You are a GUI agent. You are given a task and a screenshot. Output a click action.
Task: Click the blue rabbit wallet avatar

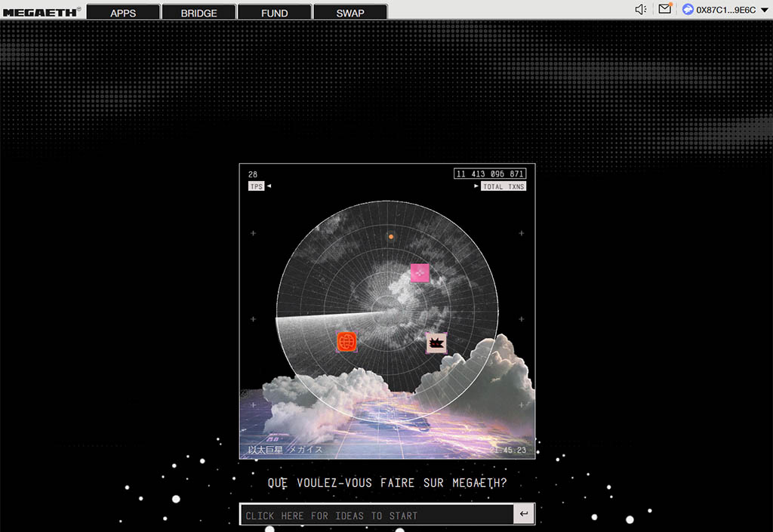[688, 10]
